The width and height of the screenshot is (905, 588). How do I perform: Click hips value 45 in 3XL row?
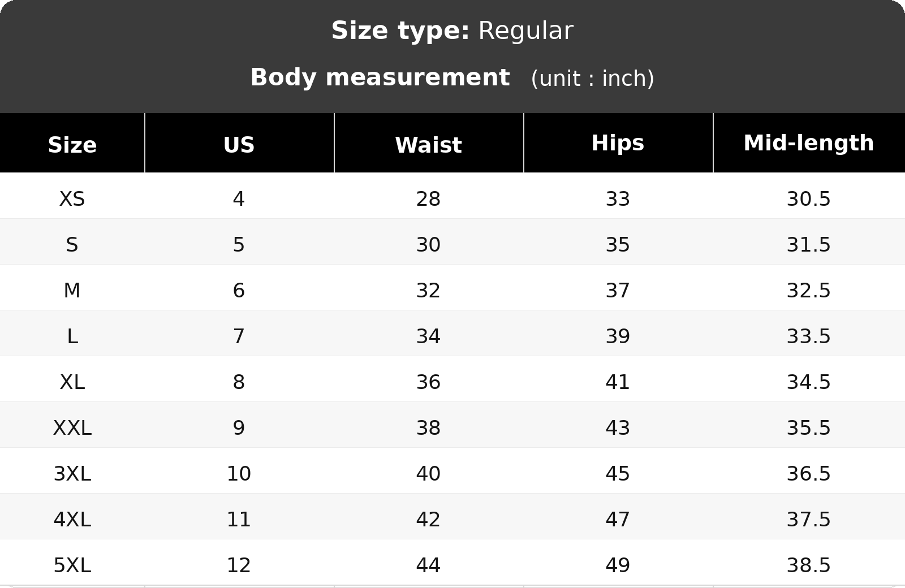tap(618, 474)
